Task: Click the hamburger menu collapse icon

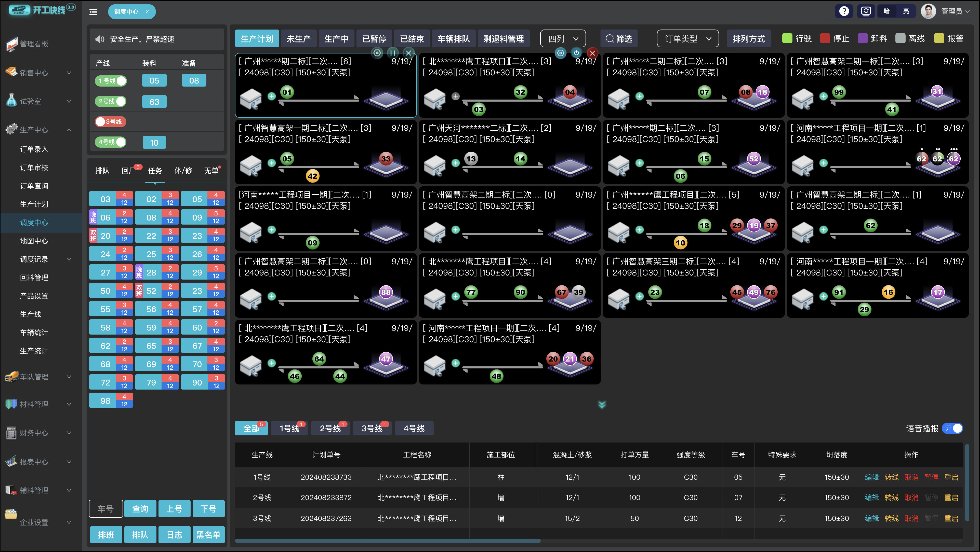Action: (93, 12)
